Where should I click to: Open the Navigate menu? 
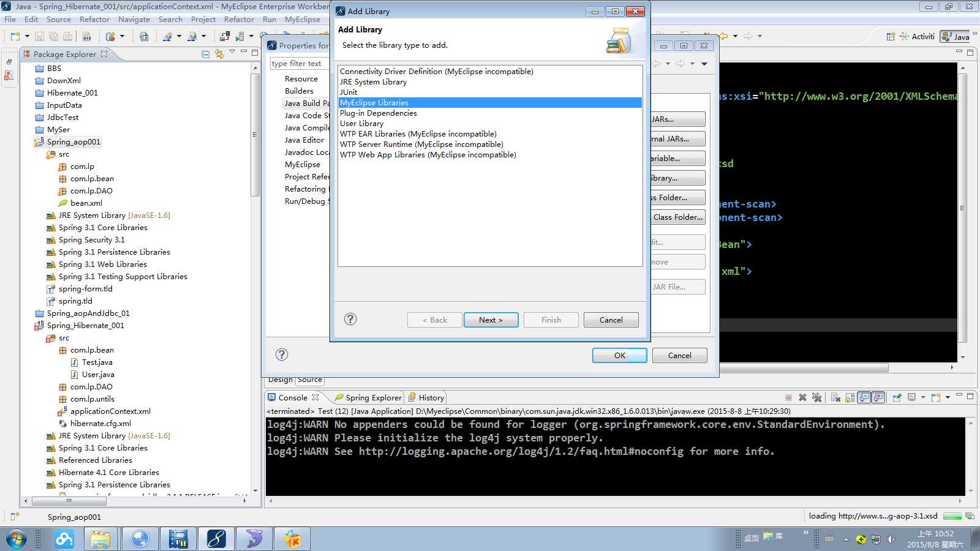[134, 19]
